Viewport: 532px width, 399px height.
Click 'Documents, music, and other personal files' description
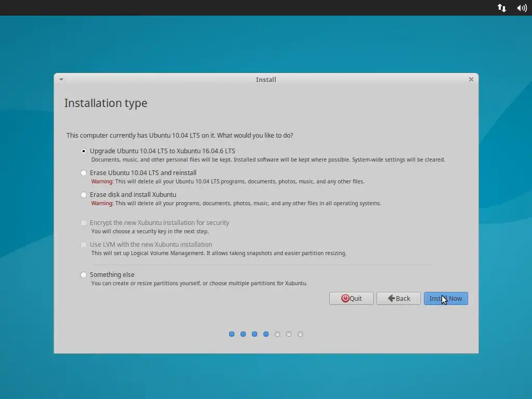click(268, 160)
